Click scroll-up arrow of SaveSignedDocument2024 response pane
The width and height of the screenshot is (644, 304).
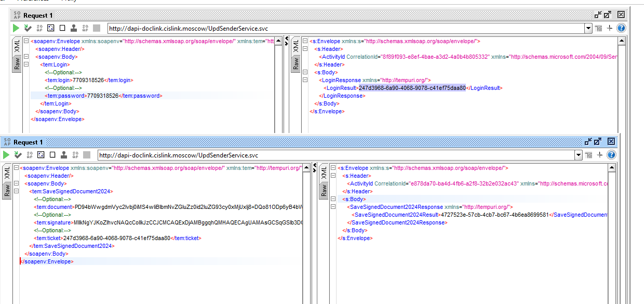click(x=612, y=167)
